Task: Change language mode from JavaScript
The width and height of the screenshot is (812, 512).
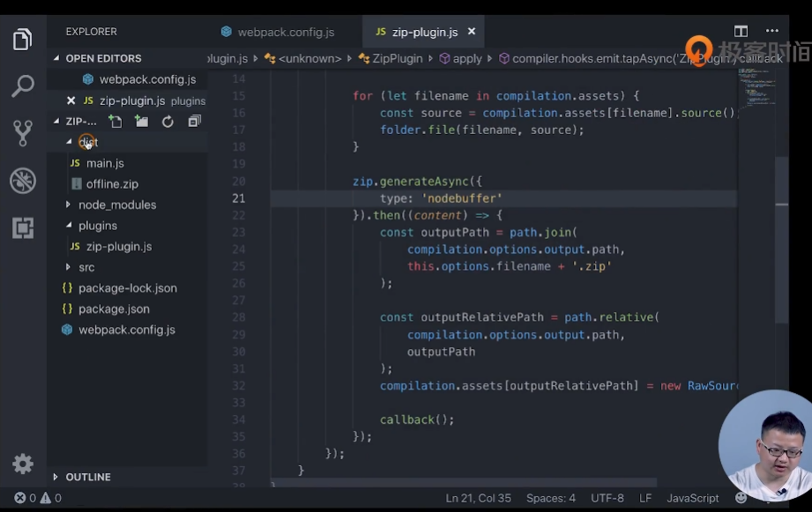Action: pyautogui.click(x=693, y=498)
